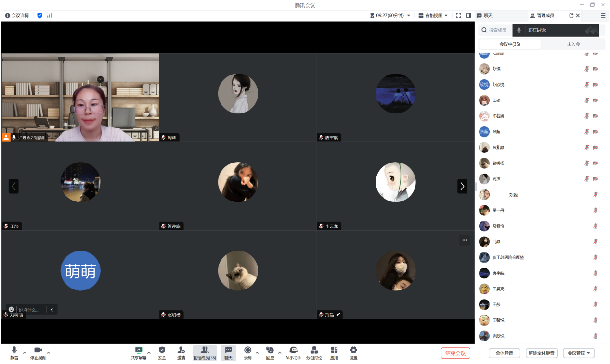Expand the 会议管控 dropdown

pos(579,353)
